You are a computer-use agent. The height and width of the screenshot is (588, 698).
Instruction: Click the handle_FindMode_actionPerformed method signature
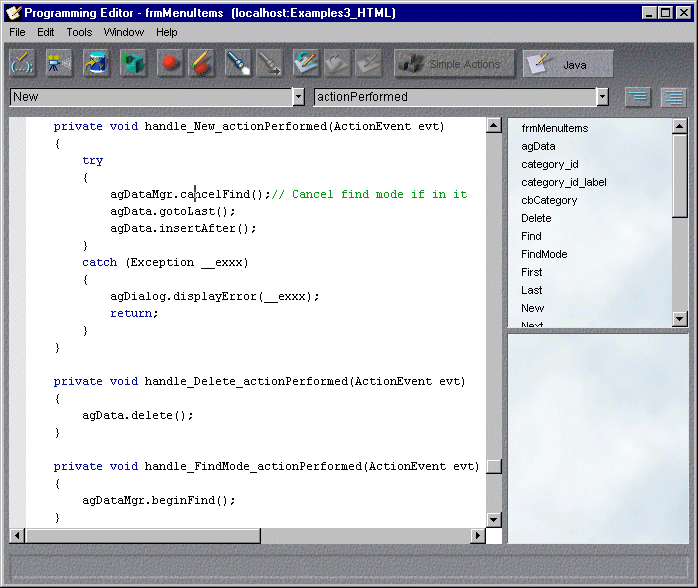point(266,466)
